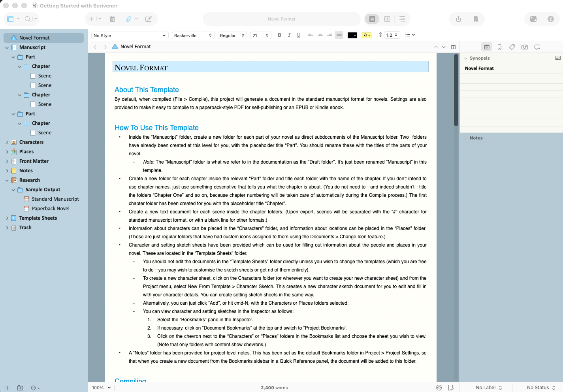The height and width of the screenshot is (392, 563).
Task: Open the list style dropdown
Action: (410, 35)
